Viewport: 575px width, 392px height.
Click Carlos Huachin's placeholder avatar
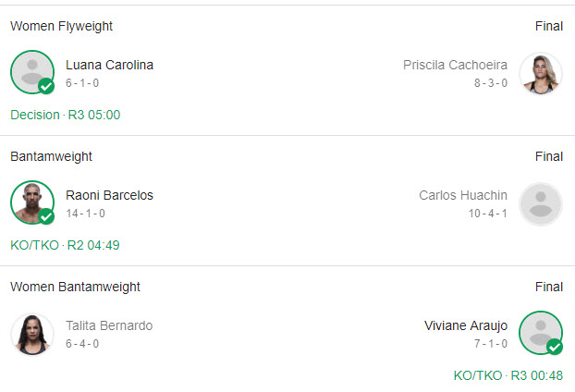(x=541, y=204)
